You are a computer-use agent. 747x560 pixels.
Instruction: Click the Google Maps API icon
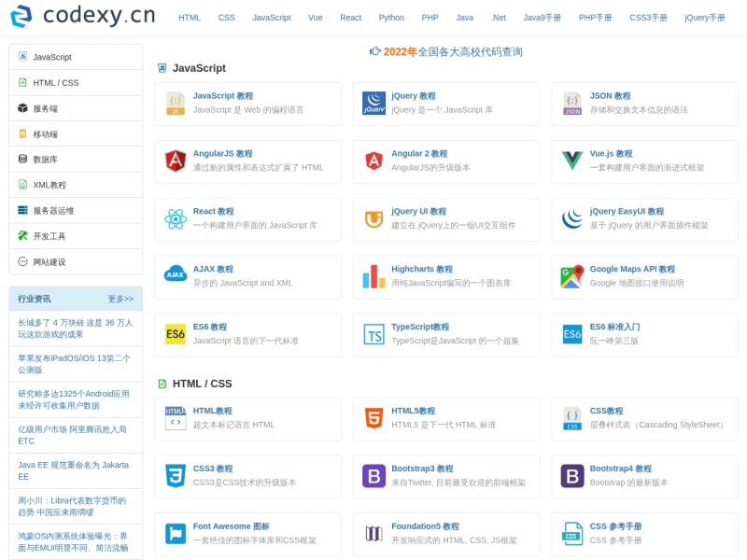[x=572, y=276]
